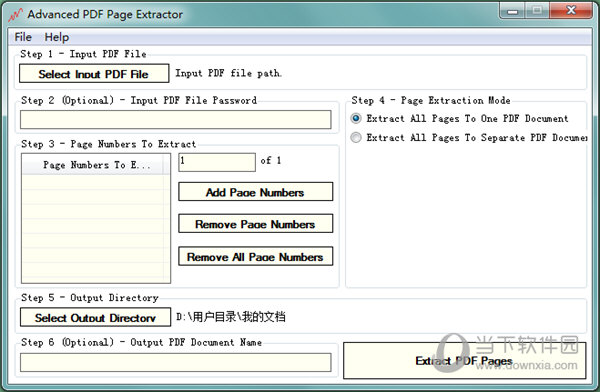Click Add Page Numbers button
This screenshot has height=392, width=600.
[x=256, y=191]
